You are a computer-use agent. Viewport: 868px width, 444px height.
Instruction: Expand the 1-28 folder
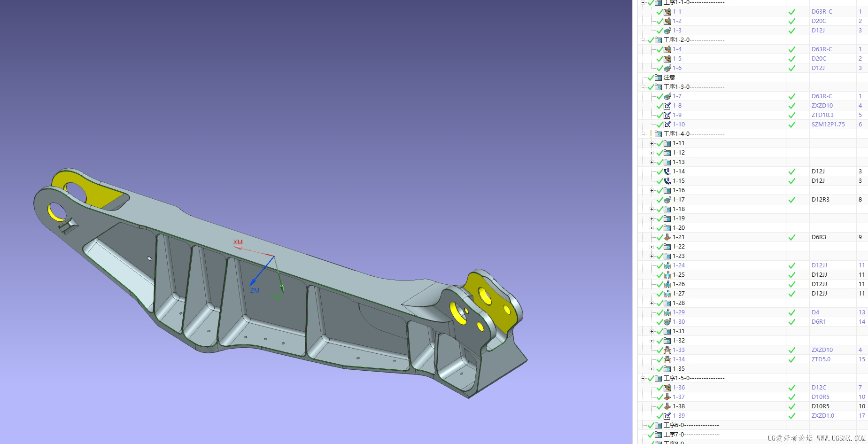tap(651, 303)
